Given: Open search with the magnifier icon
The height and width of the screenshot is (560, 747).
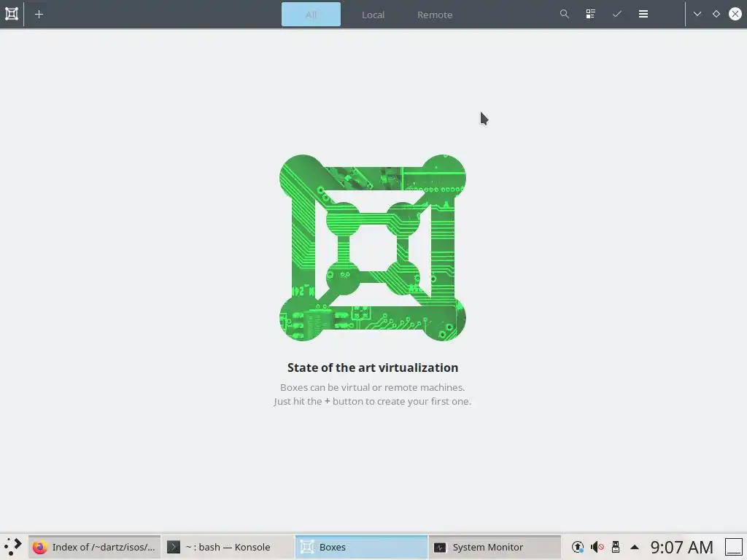Looking at the screenshot, I should (565, 14).
